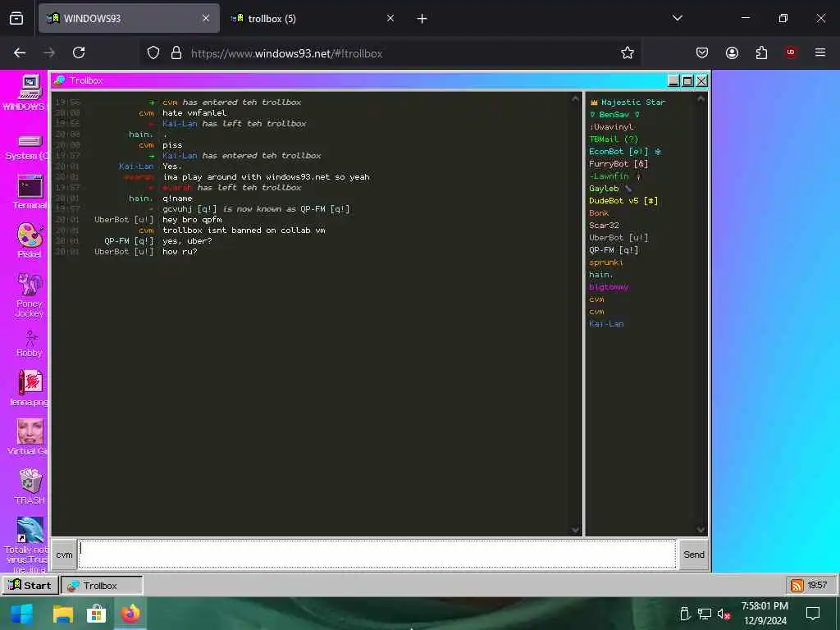Click chat scrollbar down arrow
This screenshot has height=630, width=840.
tap(575, 530)
